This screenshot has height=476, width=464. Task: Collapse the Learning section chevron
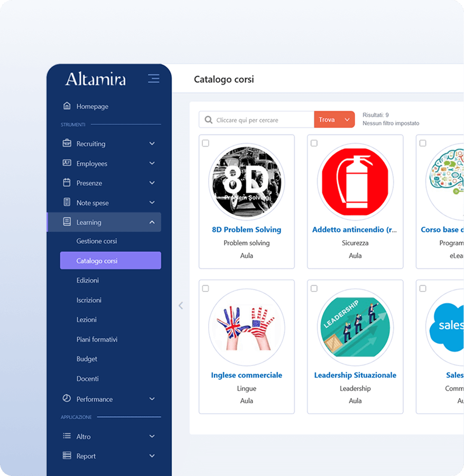click(x=152, y=222)
